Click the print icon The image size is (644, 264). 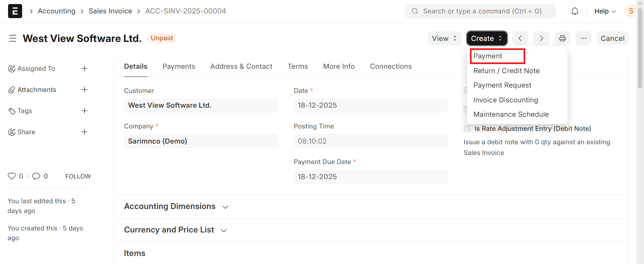tap(562, 38)
